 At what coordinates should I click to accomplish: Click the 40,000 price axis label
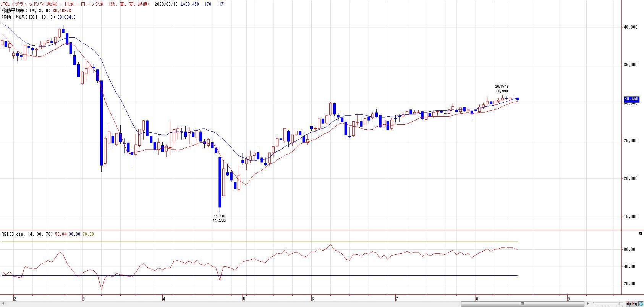(631, 27)
